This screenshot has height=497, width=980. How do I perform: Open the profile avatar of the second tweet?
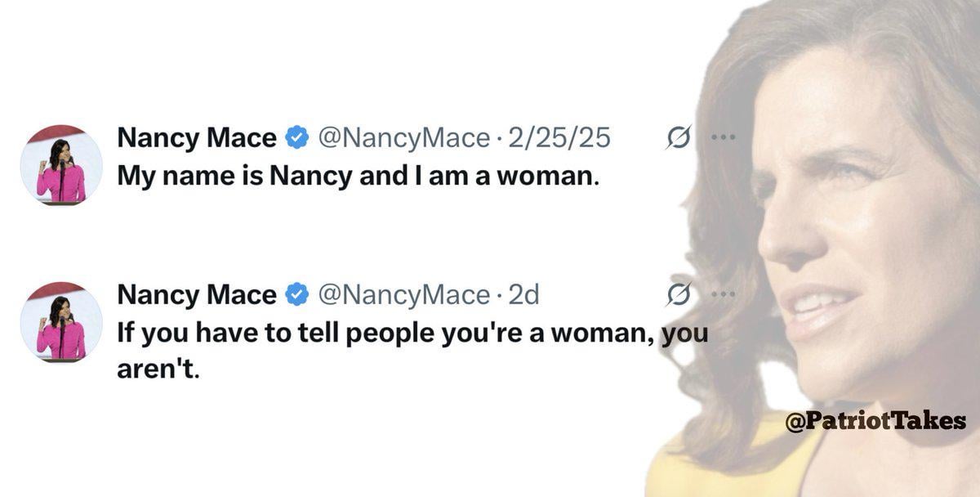(61, 321)
